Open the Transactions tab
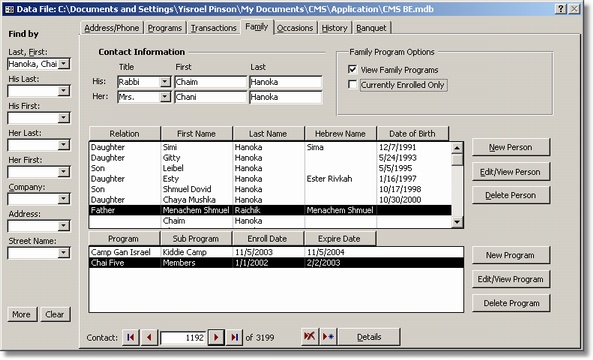The width and height of the screenshot is (593, 360). 213,28
